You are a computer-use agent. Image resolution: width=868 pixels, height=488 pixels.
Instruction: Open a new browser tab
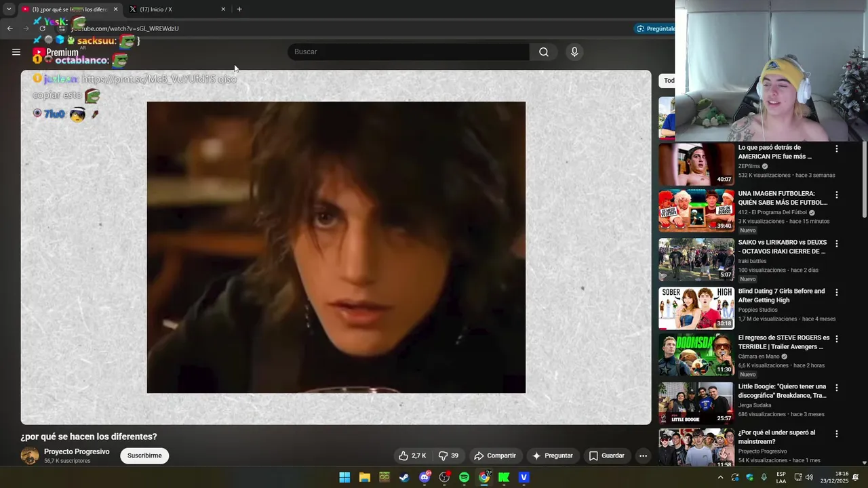[x=239, y=9]
